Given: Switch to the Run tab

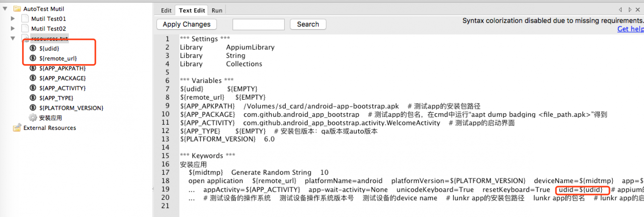Looking at the screenshot, I should (x=217, y=10).
